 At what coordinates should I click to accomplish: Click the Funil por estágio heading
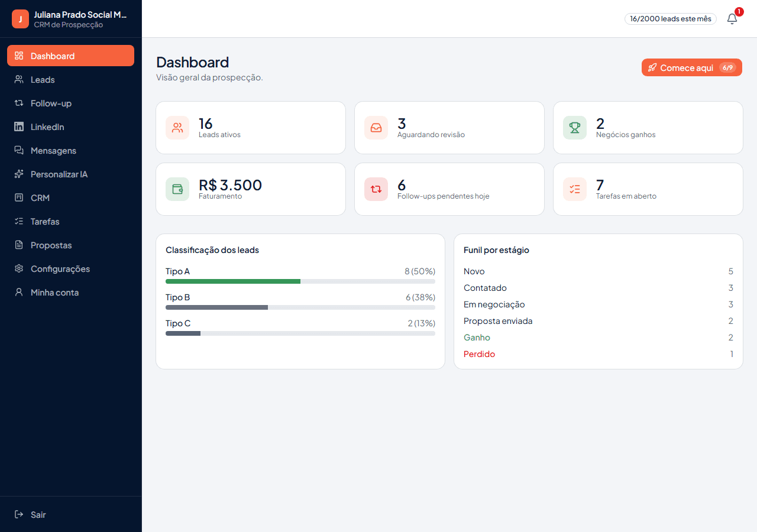(x=496, y=250)
